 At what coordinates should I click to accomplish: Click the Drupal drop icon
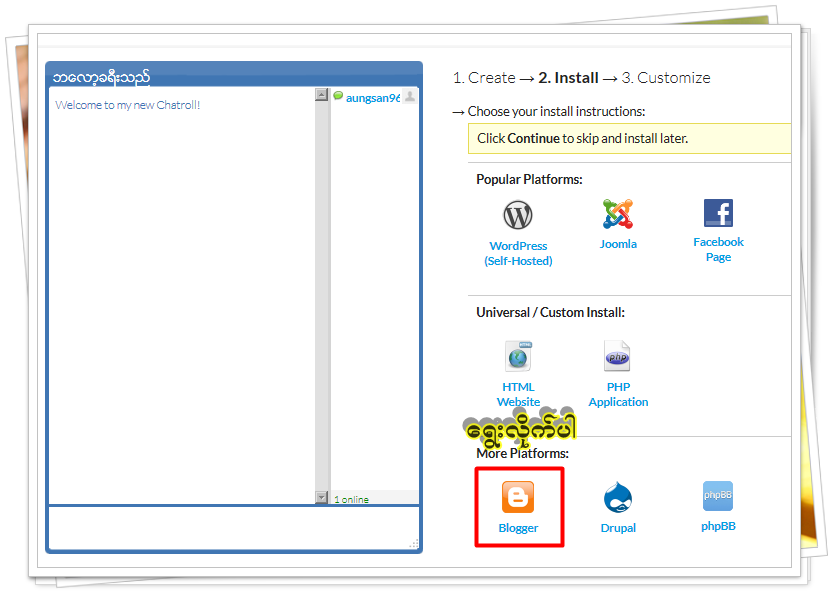(x=618, y=497)
